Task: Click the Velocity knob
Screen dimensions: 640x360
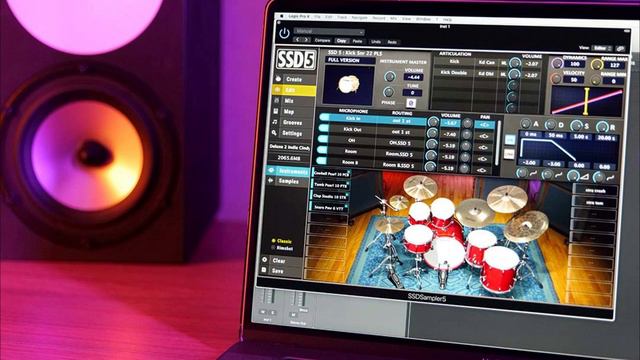Action: click(556, 78)
